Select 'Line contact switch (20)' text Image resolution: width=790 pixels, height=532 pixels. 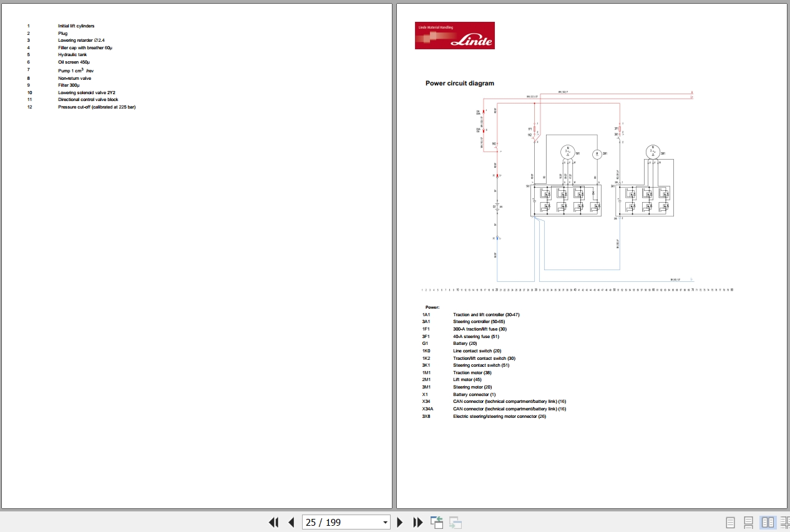[x=477, y=351]
